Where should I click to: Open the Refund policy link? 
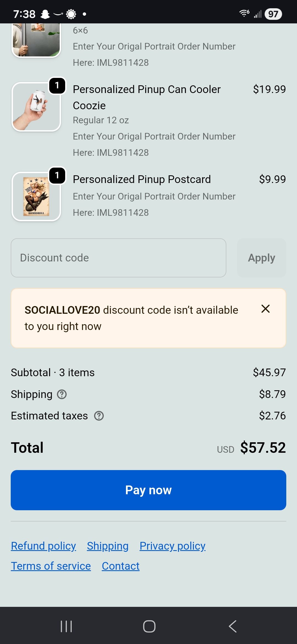point(43,546)
